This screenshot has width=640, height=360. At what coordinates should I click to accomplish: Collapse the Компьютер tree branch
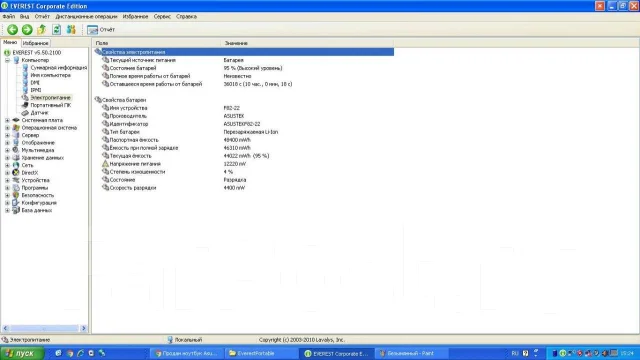tap(7, 60)
